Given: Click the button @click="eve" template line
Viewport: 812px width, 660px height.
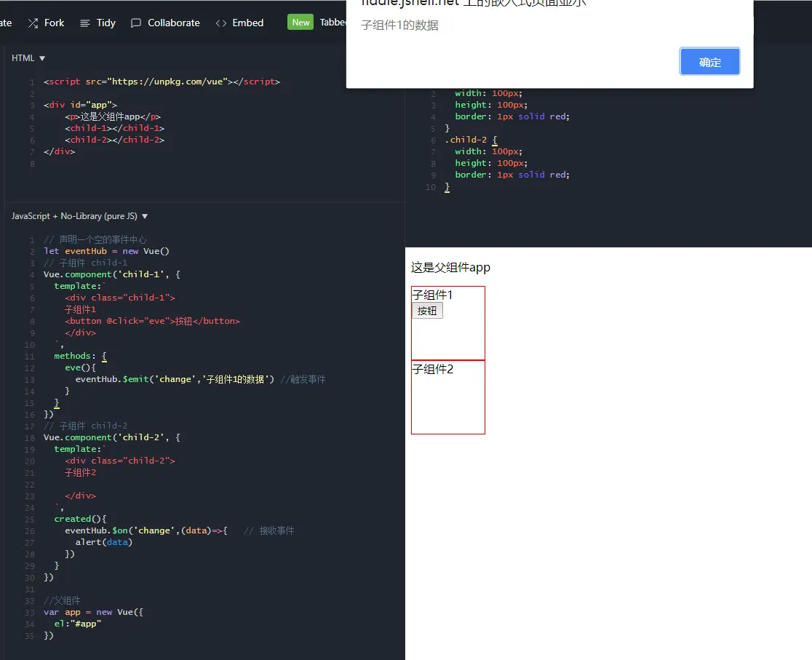Looking at the screenshot, I should [x=152, y=321].
